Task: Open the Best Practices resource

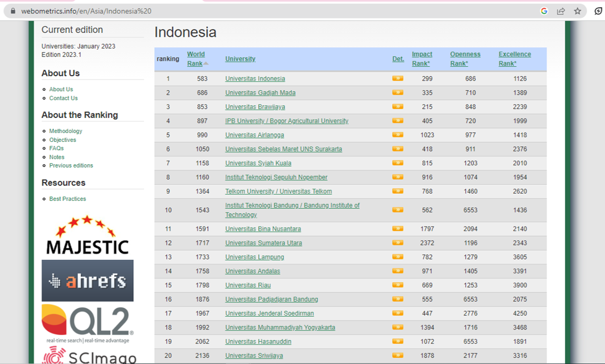Action: pyautogui.click(x=67, y=199)
